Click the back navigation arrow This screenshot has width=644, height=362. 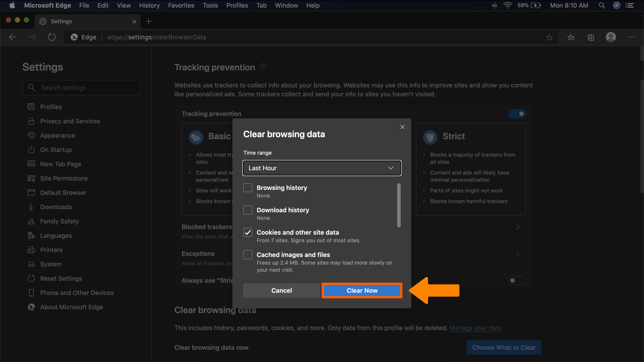(x=13, y=37)
